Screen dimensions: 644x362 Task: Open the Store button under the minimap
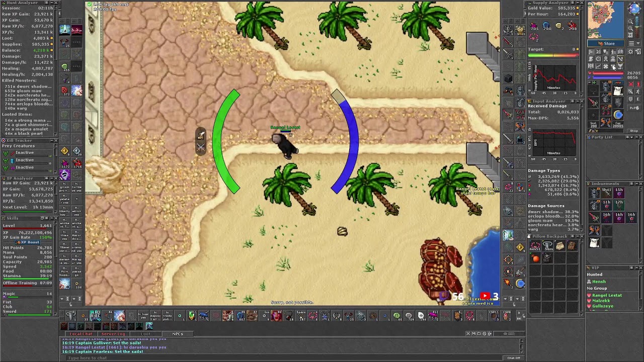coord(606,43)
